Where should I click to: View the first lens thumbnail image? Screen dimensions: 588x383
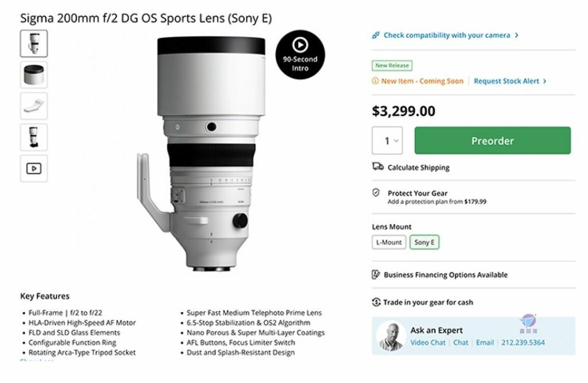pos(34,44)
